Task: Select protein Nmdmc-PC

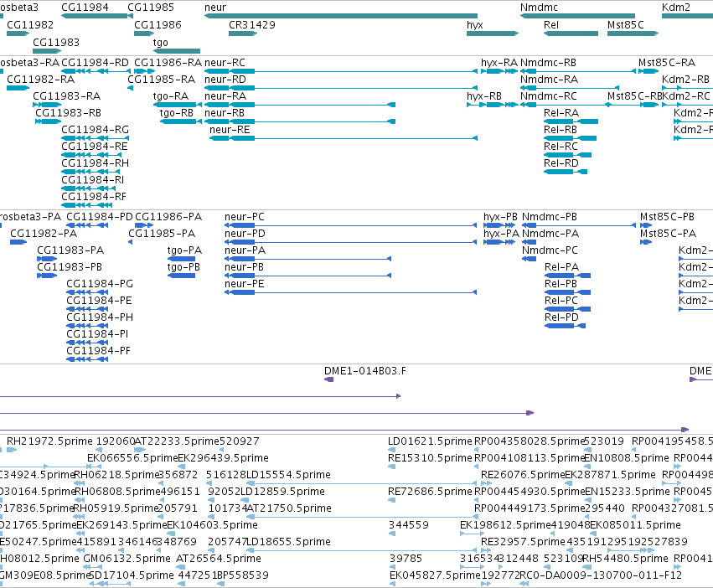Action: [530, 259]
